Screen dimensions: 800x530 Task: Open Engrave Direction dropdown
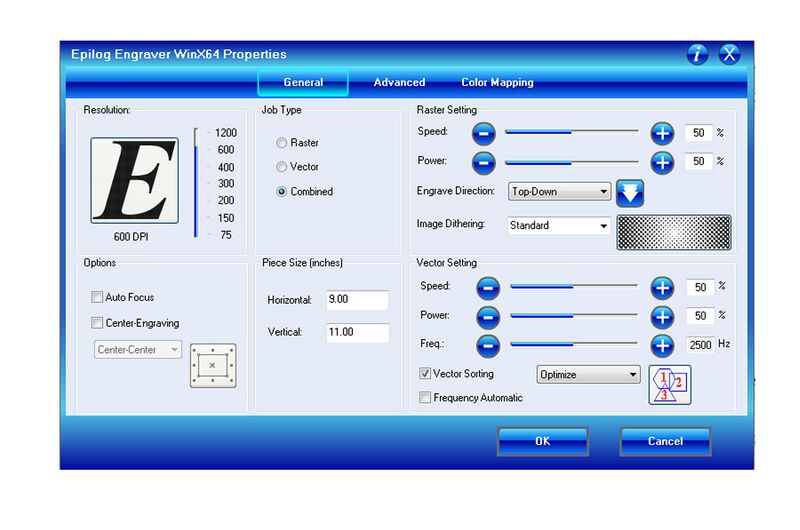click(559, 192)
